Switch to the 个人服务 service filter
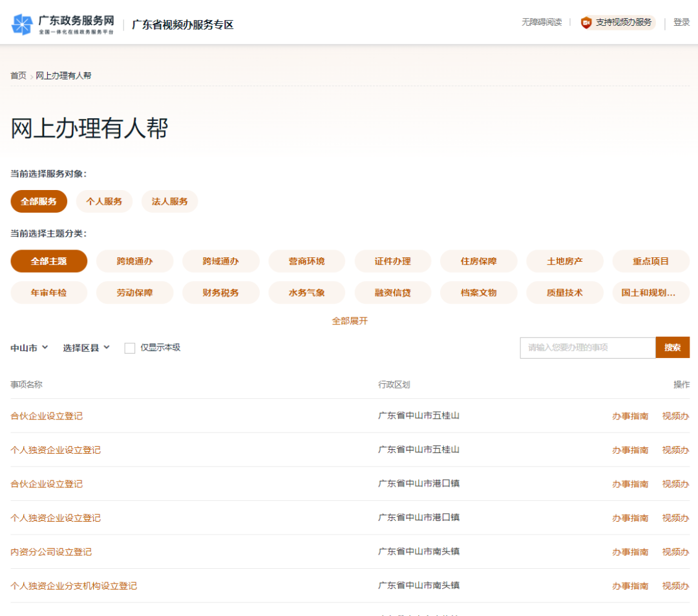Screen dimensions: 698x616 104,201
